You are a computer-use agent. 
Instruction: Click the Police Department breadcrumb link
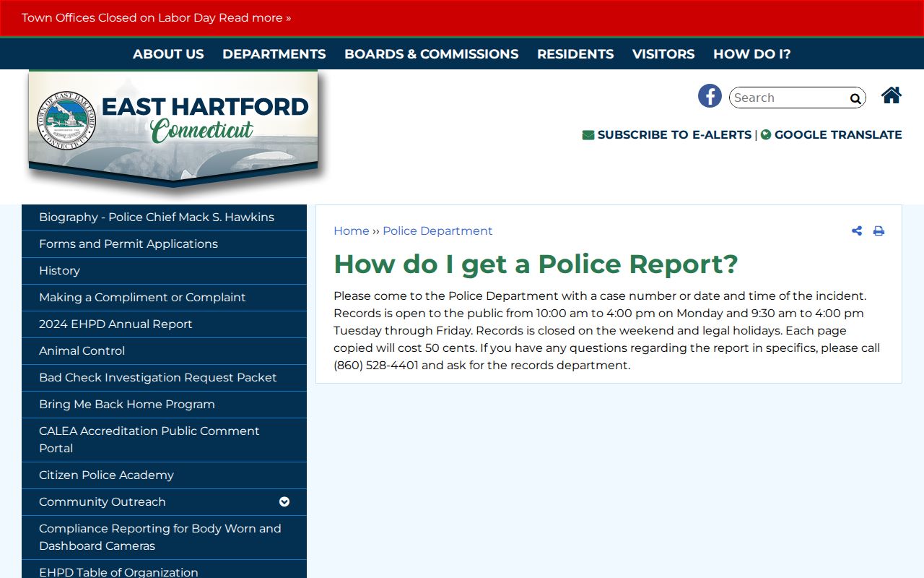tap(437, 231)
